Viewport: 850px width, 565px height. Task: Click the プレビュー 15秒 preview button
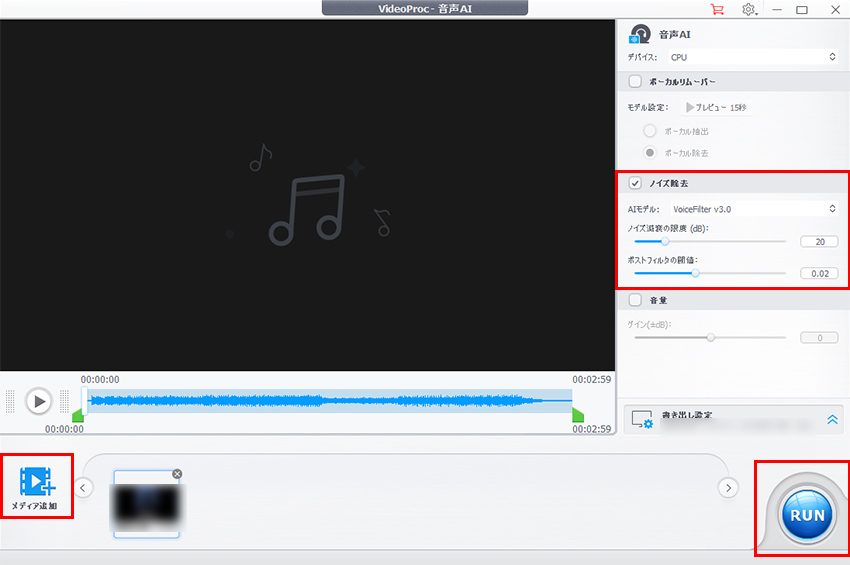716,107
